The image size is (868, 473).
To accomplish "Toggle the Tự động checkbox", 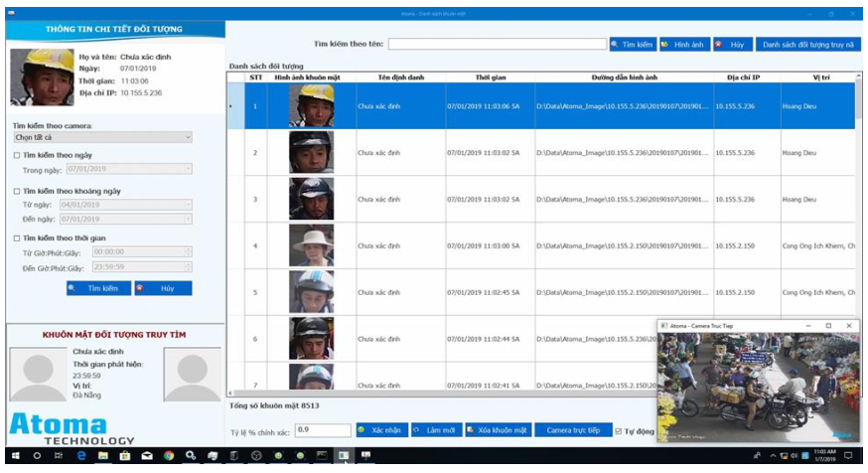I will [x=619, y=431].
